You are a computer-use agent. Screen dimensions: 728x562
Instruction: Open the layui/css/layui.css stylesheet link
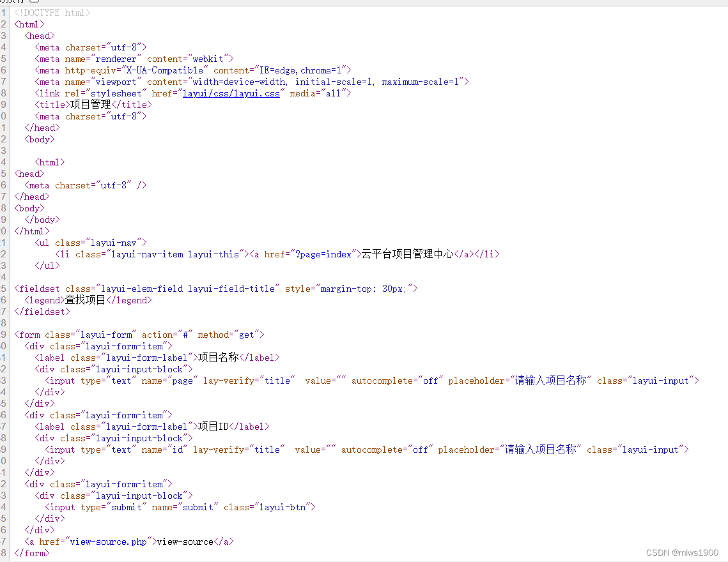click(231, 93)
